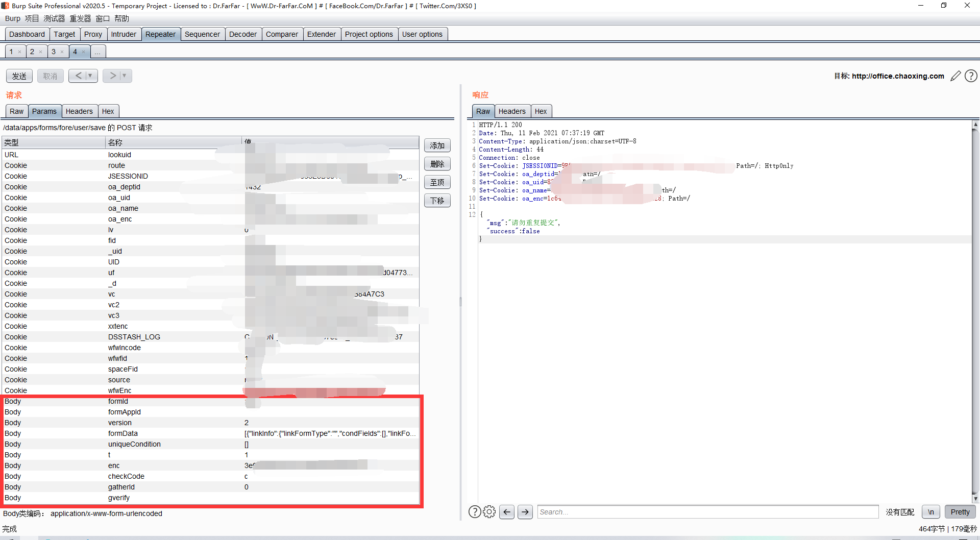Switch to the Dashboard tab
This screenshot has height=540, width=980.
(x=27, y=34)
